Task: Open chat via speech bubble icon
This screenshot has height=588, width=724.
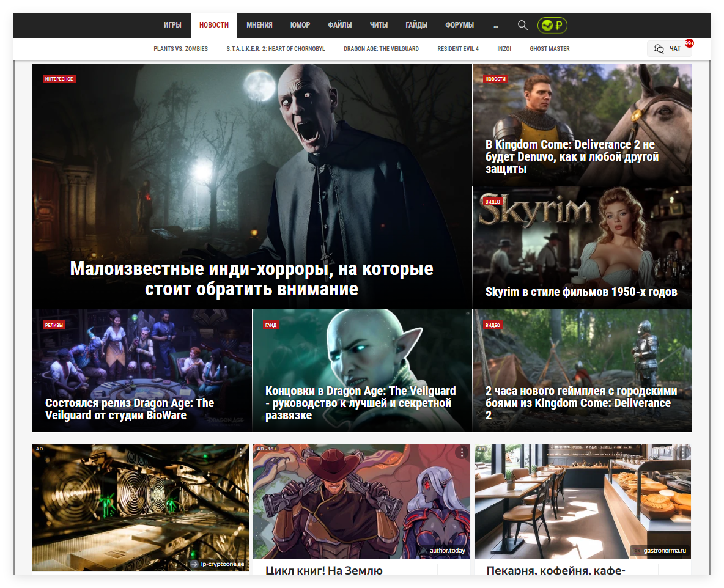Action: (x=659, y=49)
